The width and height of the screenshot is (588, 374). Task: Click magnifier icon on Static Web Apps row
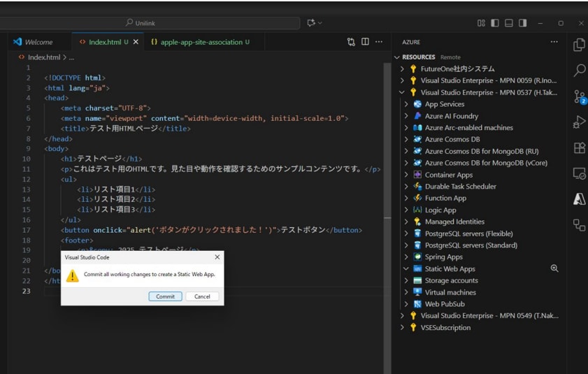(554, 268)
